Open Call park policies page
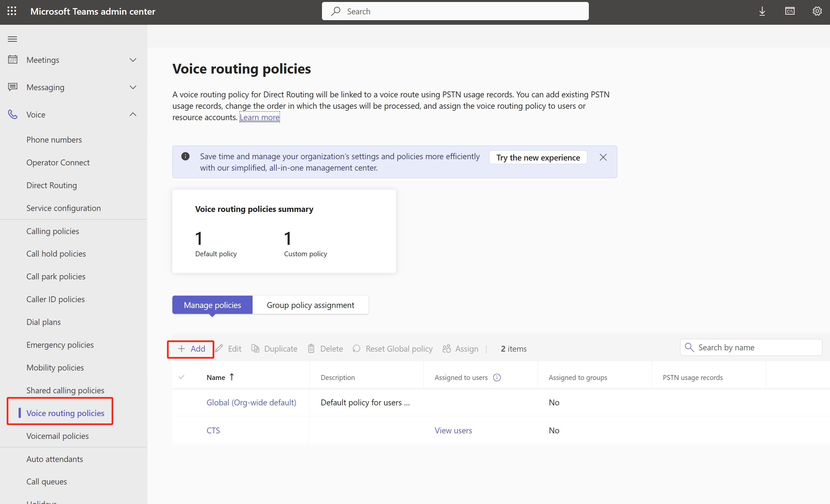The width and height of the screenshot is (830, 504). 56,276
